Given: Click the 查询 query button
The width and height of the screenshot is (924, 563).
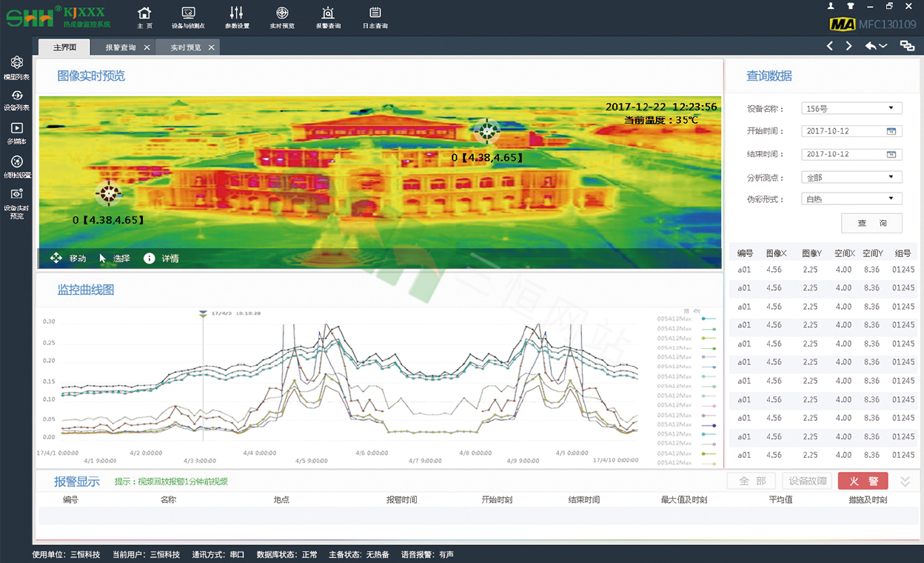Looking at the screenshot, I should (x=871, y=223).
